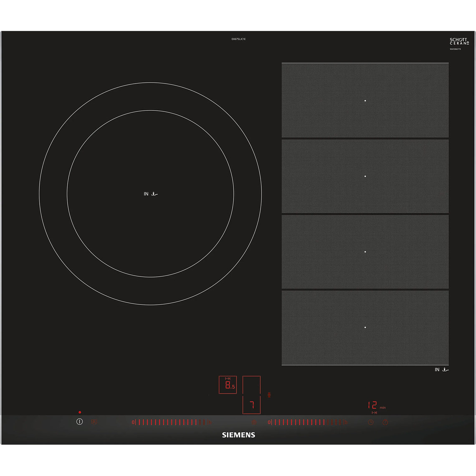This screenshot has height=476, width=476.
Task: Tap the 0 on the right power slider
Action: click(269, 422)
